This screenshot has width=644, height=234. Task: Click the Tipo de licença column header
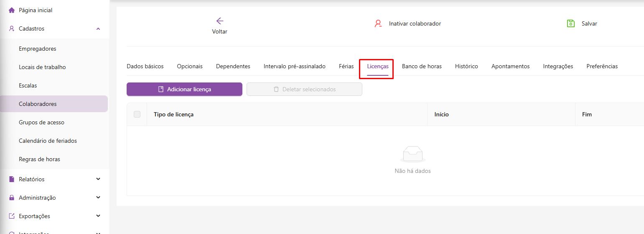173,114
